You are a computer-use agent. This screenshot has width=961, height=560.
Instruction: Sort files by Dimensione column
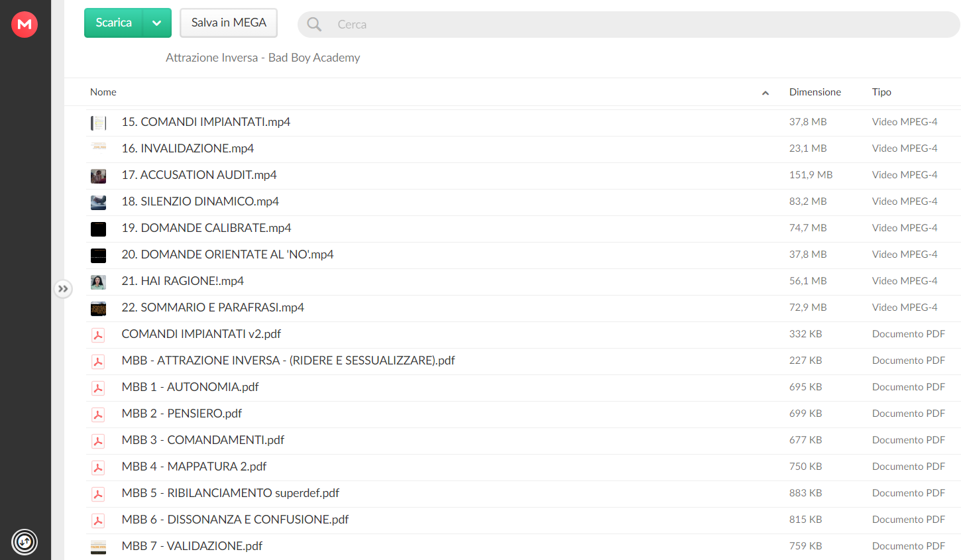click(x=815, y=92)
